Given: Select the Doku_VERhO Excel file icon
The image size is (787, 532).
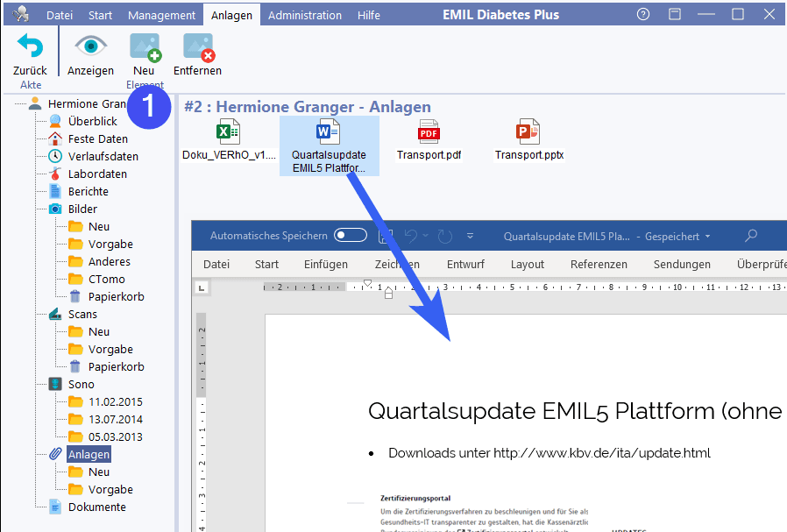Looking at the screenshot, I should 228,132.
